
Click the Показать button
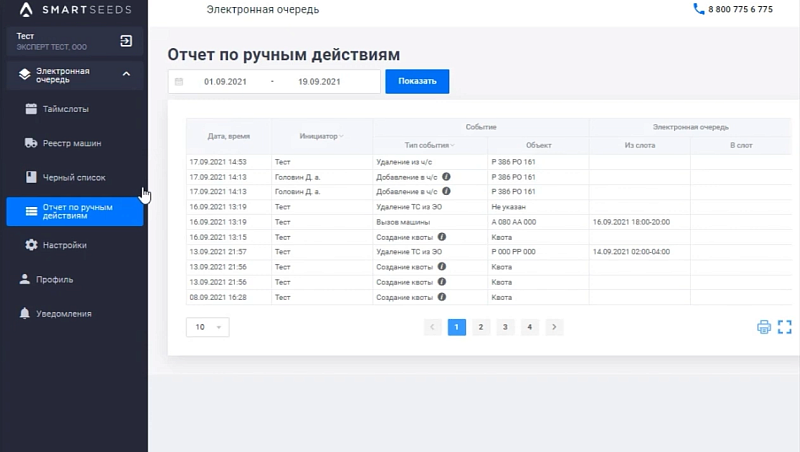417,81
